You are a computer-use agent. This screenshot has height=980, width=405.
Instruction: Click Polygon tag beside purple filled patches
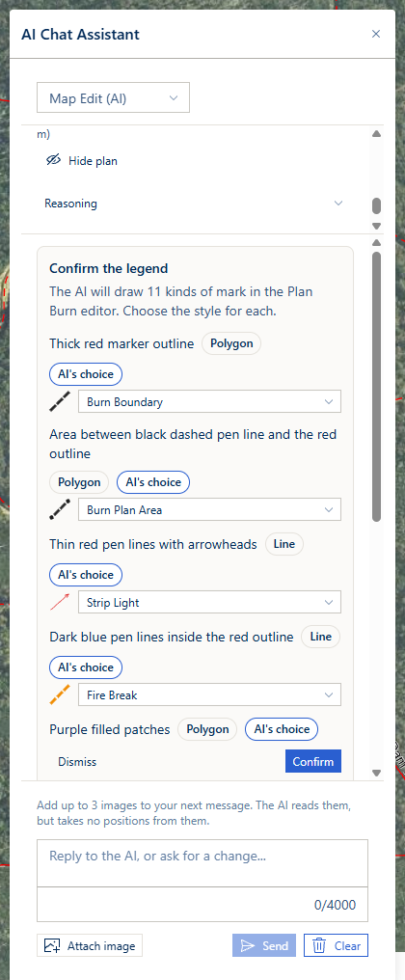point(207,729)
